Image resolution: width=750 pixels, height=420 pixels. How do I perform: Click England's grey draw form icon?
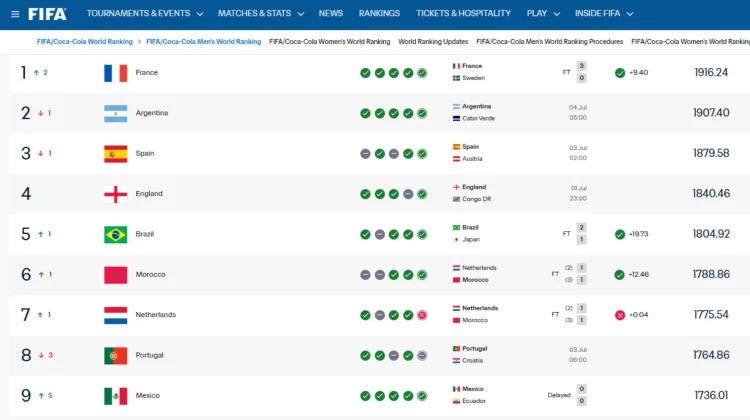click(408, 194)
